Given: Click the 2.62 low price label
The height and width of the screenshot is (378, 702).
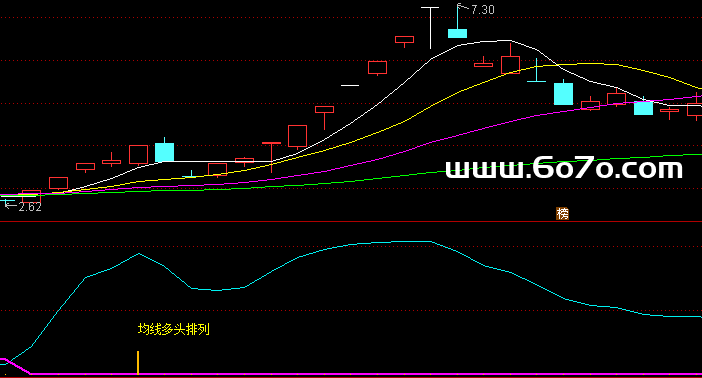Looking at the screenshot, I should 30,207.
